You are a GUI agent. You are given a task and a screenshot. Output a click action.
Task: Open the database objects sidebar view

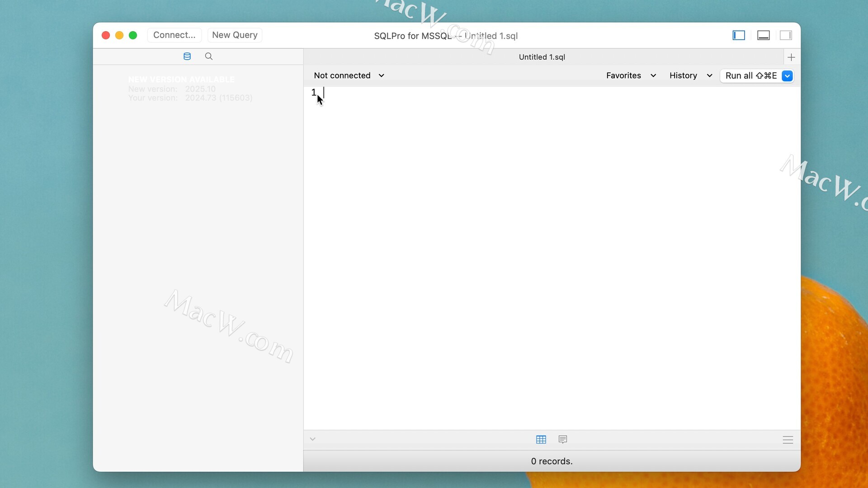[x=187, y=56]
